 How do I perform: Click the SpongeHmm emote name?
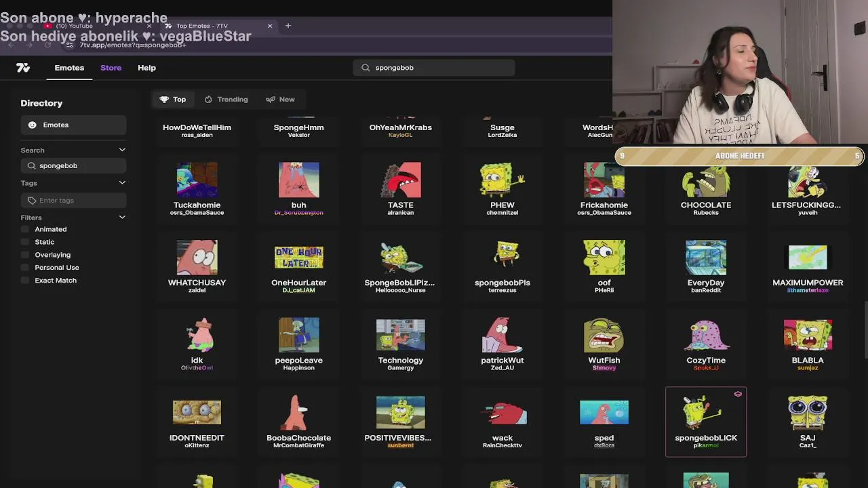[298, 127]
